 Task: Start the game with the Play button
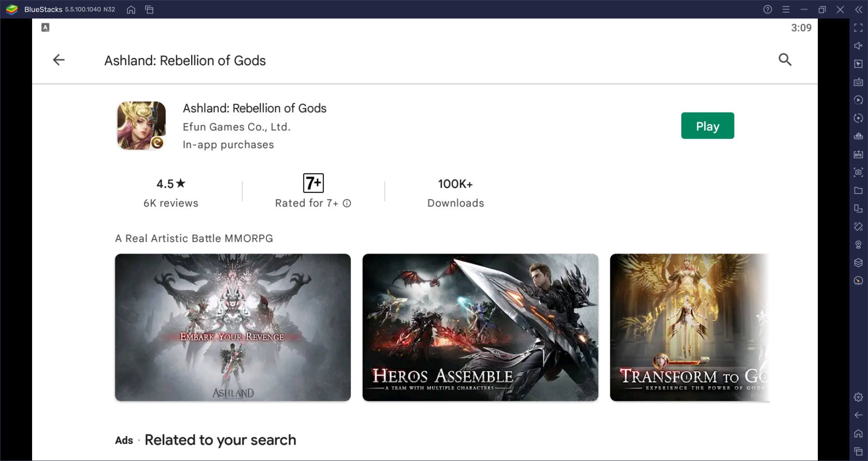click(708, 126)
